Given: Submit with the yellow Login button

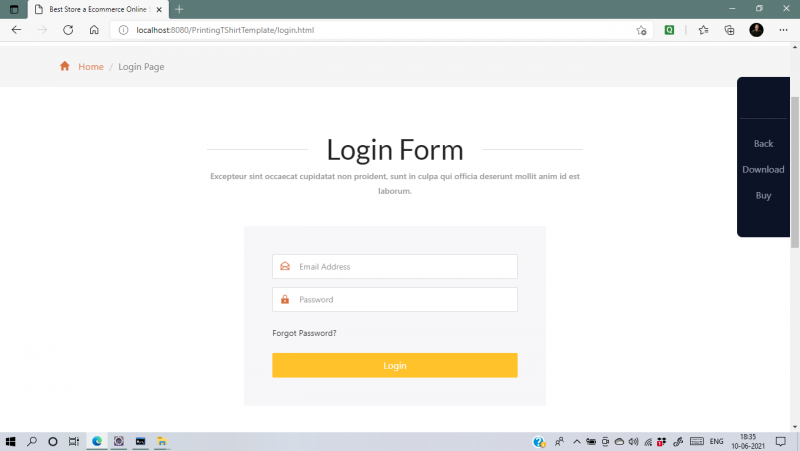Looking at the screenshot, I should [395, 365].
